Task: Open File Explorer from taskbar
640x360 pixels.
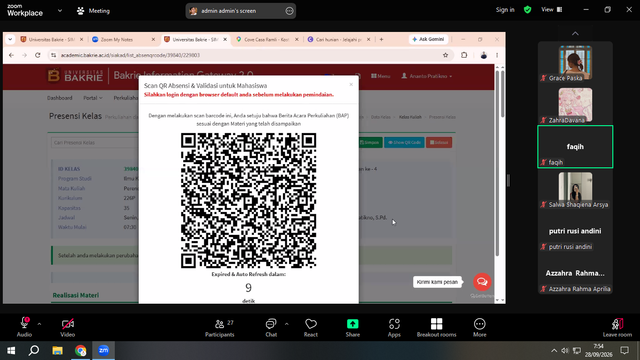Action: click(x=57, y=351)
